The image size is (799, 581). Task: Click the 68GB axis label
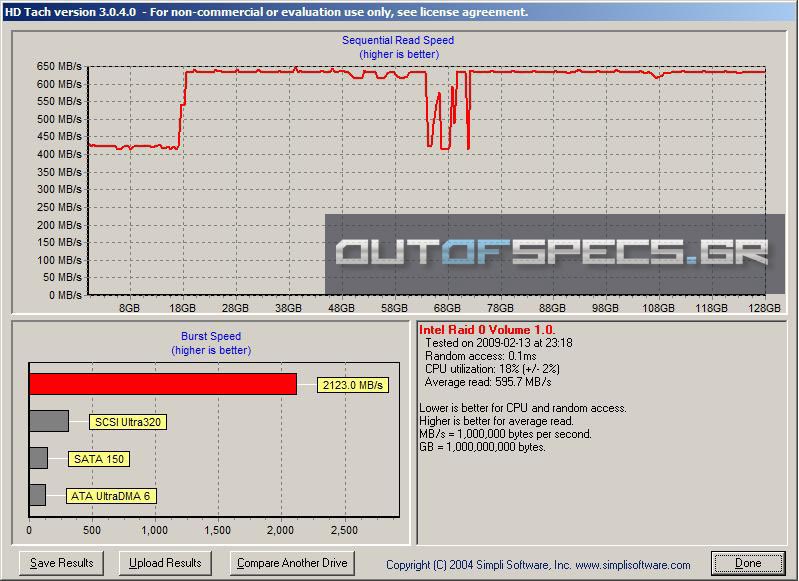pyautogui.click(x=447, y=308)
